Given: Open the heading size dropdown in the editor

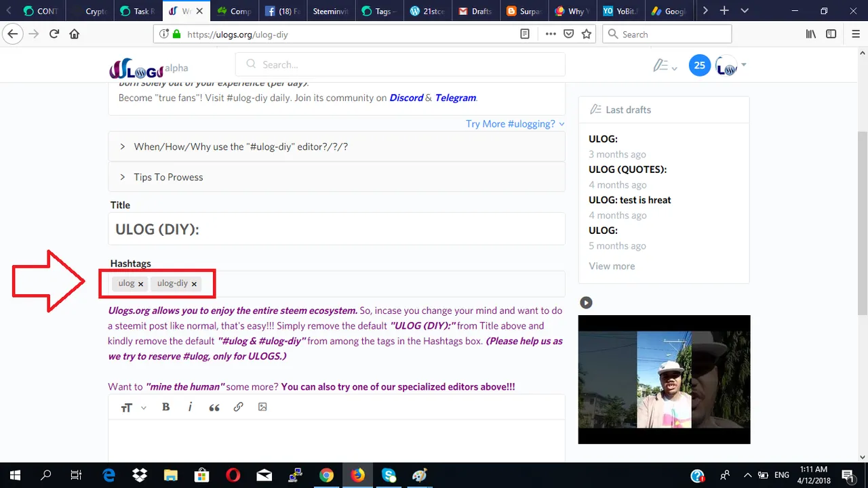Looking at the screenshot, I should (x=134, y=407).
